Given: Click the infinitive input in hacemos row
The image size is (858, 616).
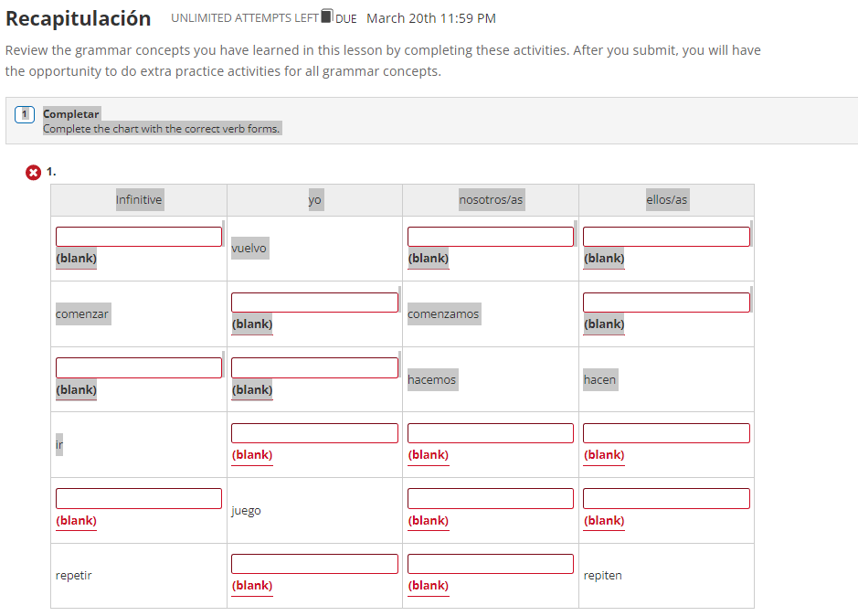Looking at the screenshot, I should [x=139, y=367].
